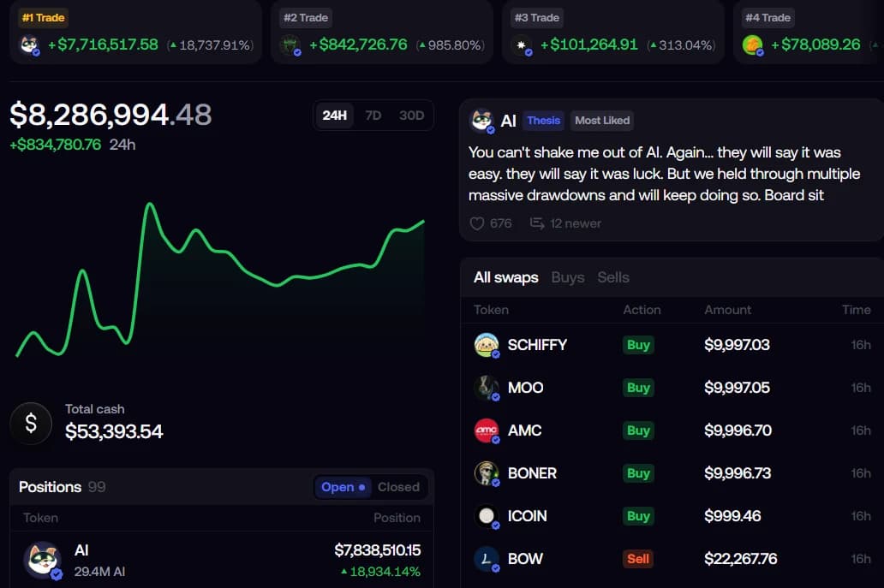Click the dollar sign Total cash icon
Viewport: 884px width, 588px height.
31,423
